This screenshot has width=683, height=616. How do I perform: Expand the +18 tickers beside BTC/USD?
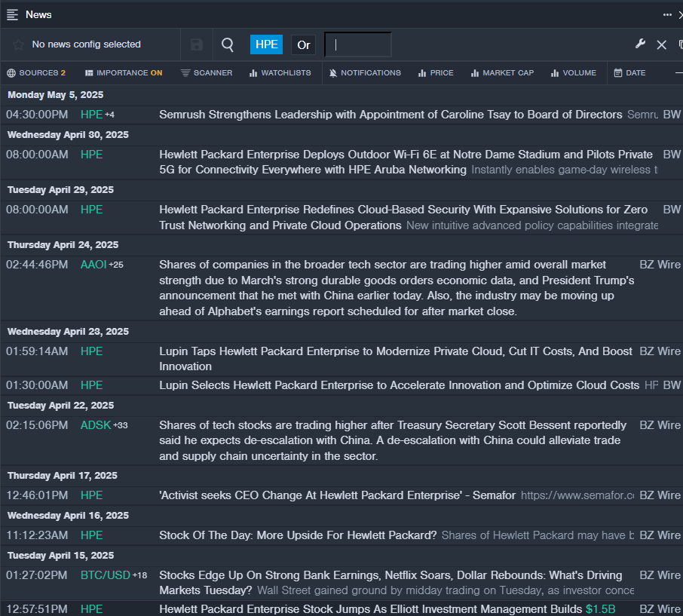(x=139, y=575)
